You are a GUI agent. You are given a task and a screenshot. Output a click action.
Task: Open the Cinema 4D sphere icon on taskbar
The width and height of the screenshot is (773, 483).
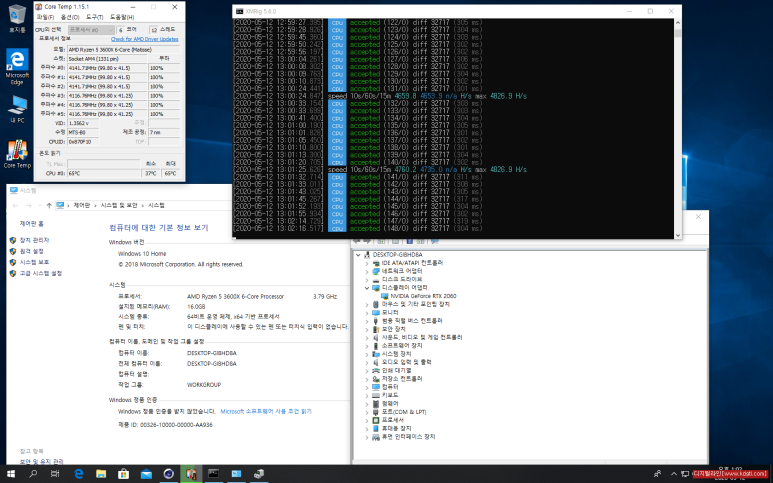(169, 474)
